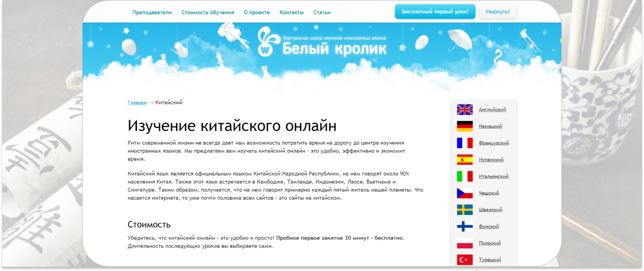This screenshot has width=644, height=271.
Task: Click the German flag icon
Action: click(x=464, y=126)
